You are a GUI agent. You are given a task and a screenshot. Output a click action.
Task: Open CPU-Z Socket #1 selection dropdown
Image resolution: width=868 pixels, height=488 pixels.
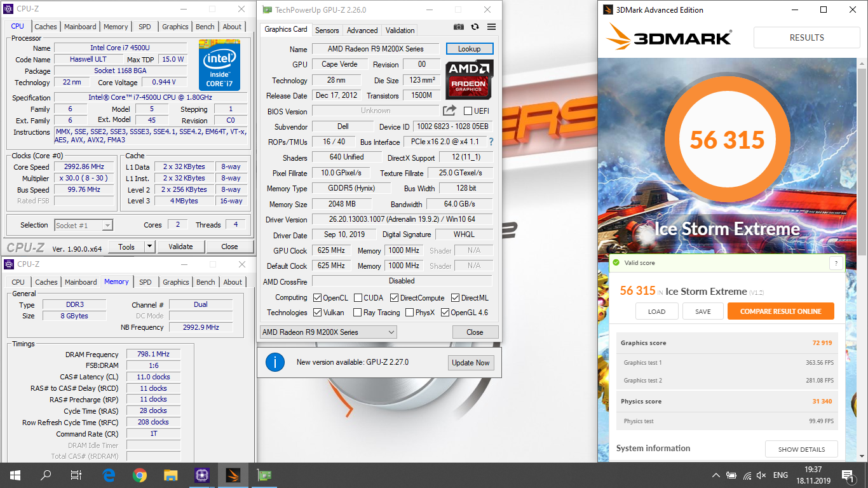point(83,225)
